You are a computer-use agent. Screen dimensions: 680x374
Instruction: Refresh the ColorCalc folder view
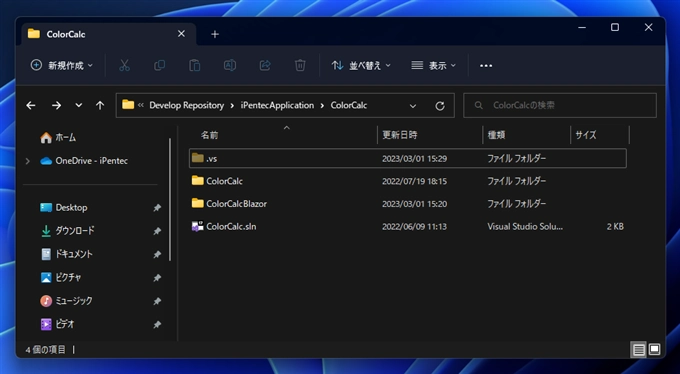pos(440,106)
